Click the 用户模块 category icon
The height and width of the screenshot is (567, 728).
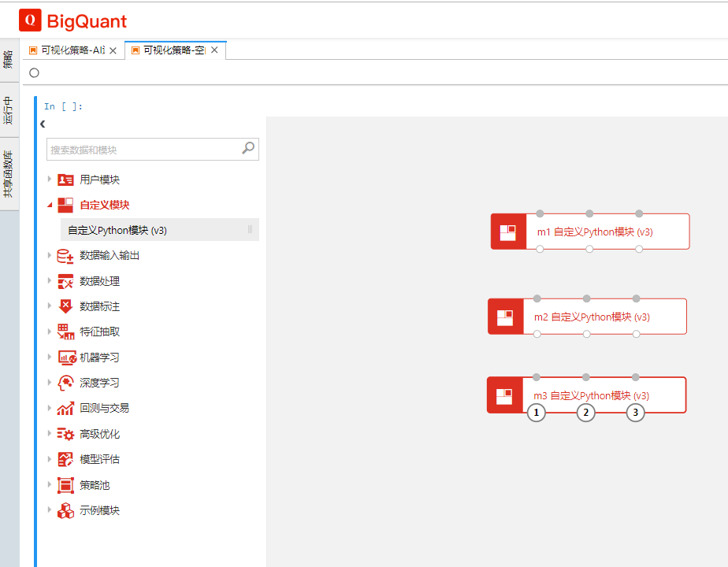point(65,180)
